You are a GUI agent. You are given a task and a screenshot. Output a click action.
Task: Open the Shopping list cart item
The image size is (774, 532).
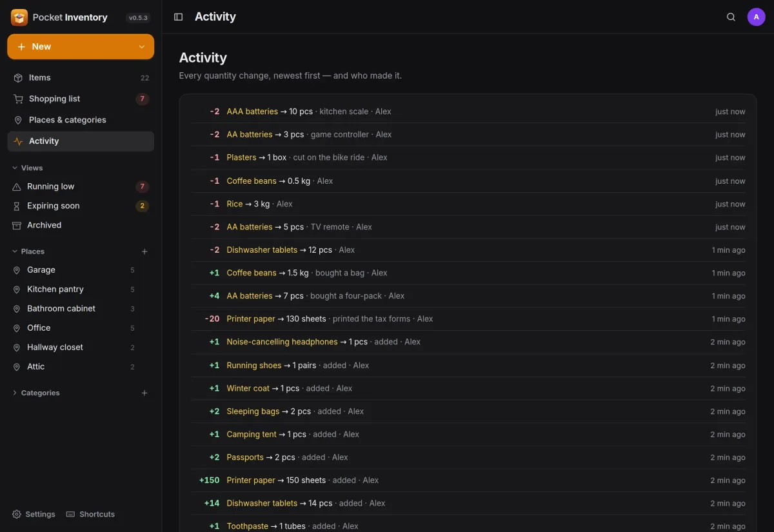81,99
